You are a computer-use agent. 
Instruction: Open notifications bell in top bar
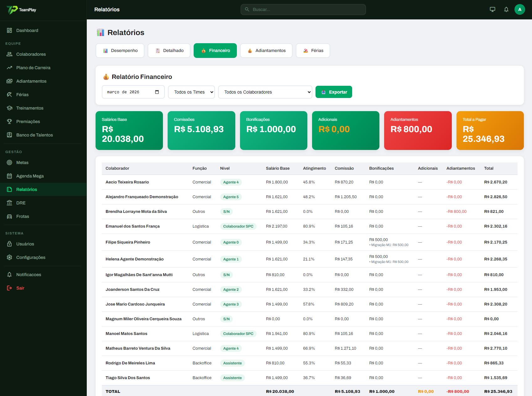[x=506, y=9]
